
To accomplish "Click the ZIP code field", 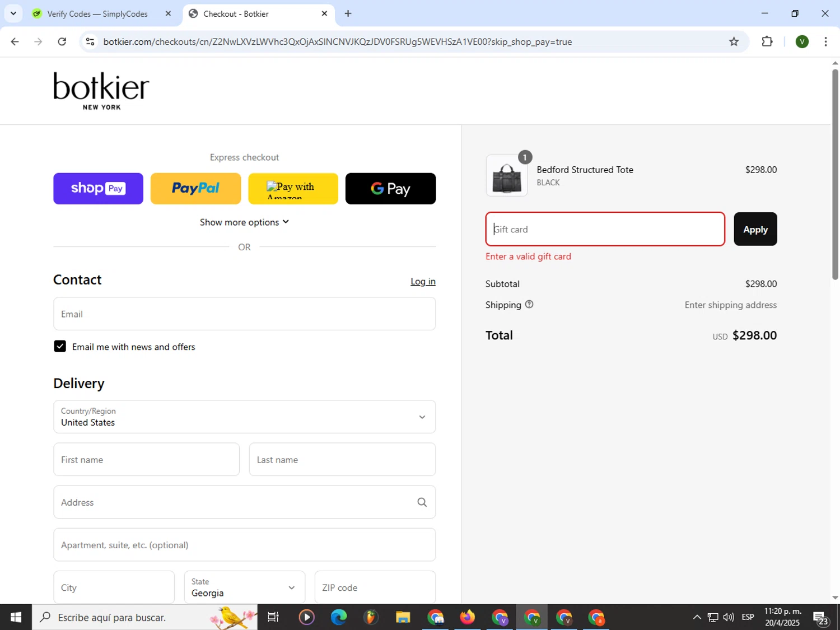I will (375, 587).
